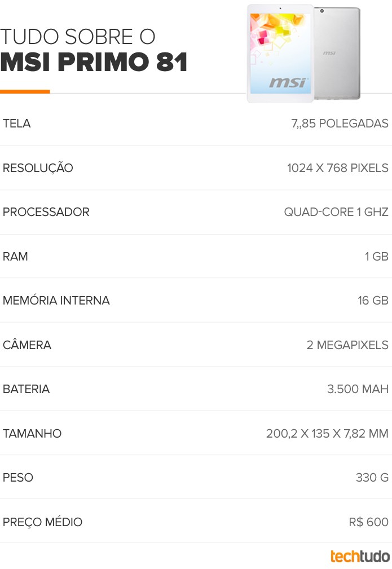
Task: Select the MEMÓRIA INTERNA label
Action: tap(56, 301)
